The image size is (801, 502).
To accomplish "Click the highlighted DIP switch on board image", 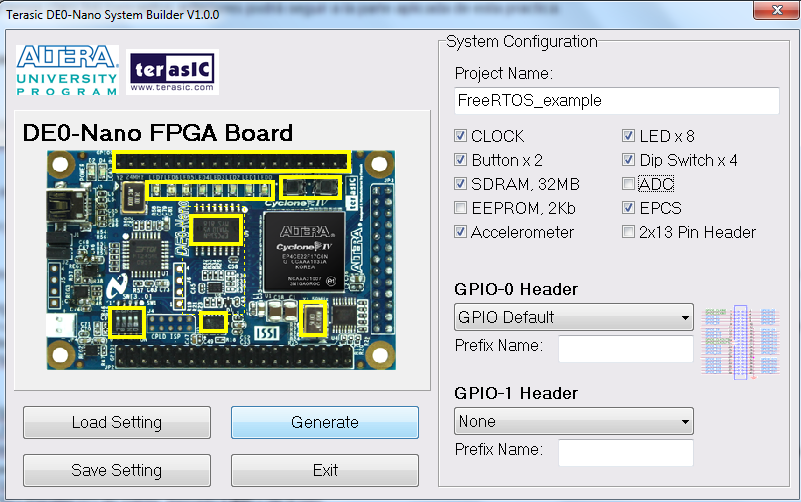I will (126, 322).
